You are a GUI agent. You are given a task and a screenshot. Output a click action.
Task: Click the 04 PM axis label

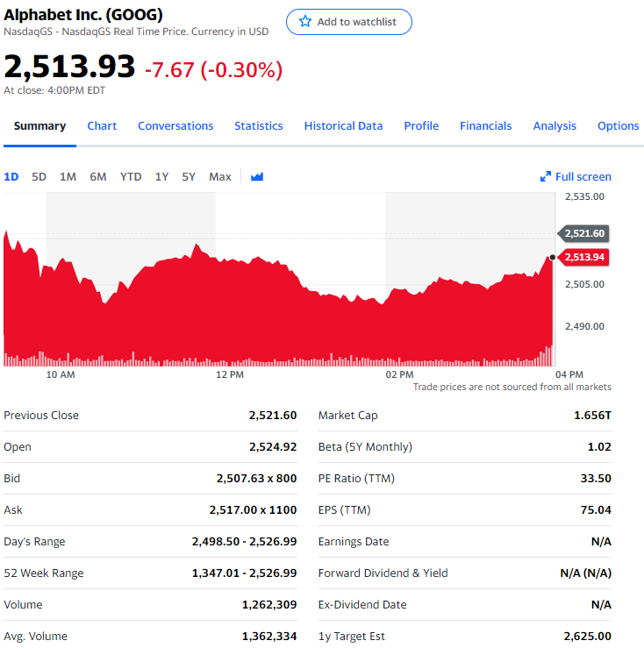click(569, 374)
